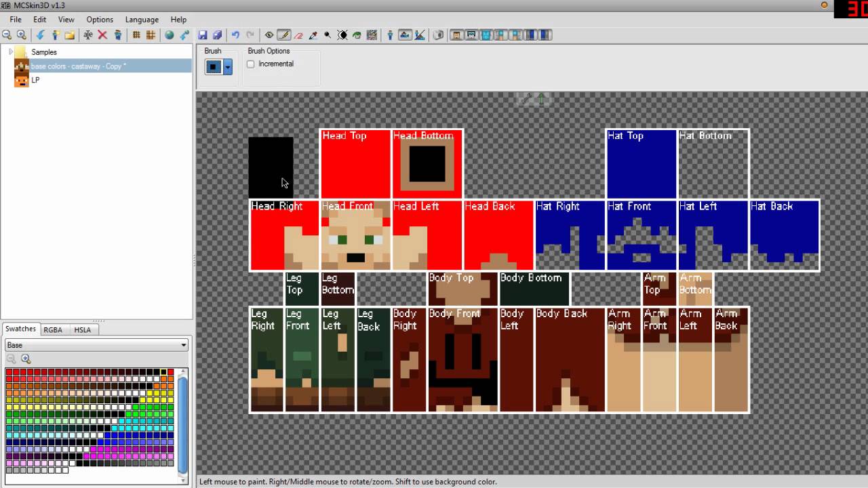The width and height of the screenshot is (868, 488).
Task: Click the zoom in magnifier in main toolbar
Action: click(22, 35)
